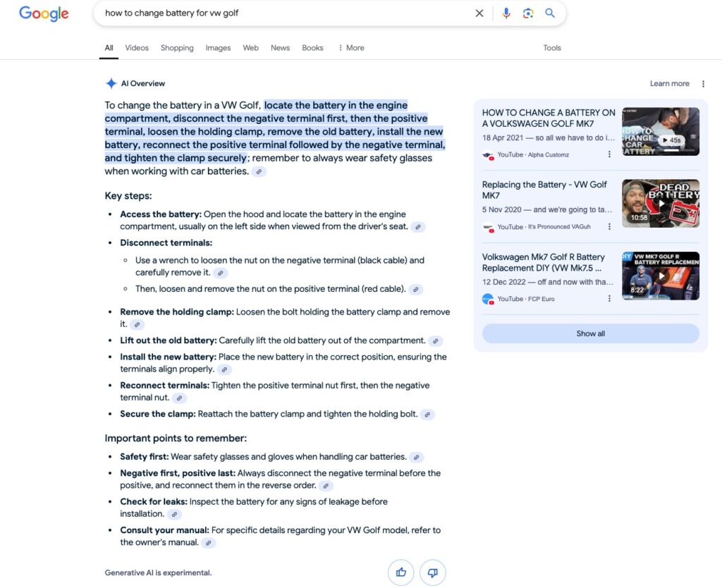Open the Tools options
This screenshot has height=588, width=722.
point(551,48)
